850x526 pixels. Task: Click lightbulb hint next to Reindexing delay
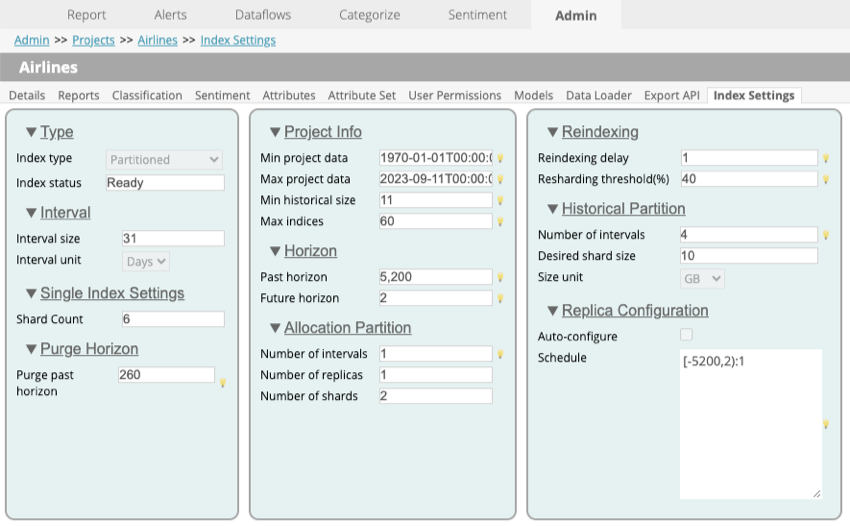click(x=826, y=158)
